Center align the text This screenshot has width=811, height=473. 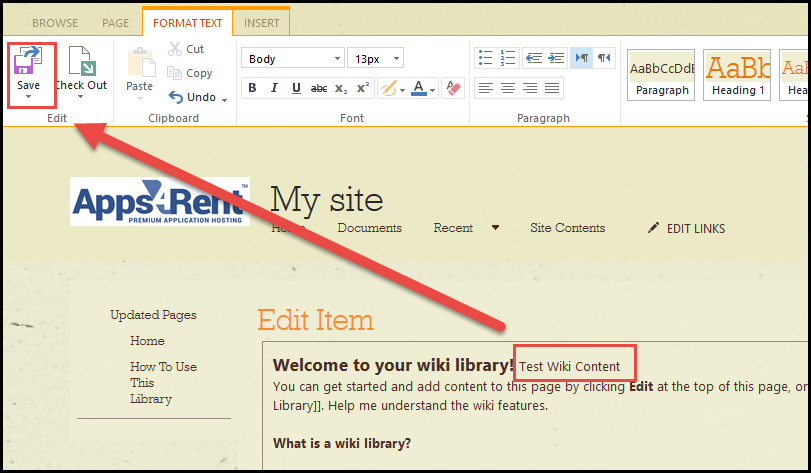508,88
